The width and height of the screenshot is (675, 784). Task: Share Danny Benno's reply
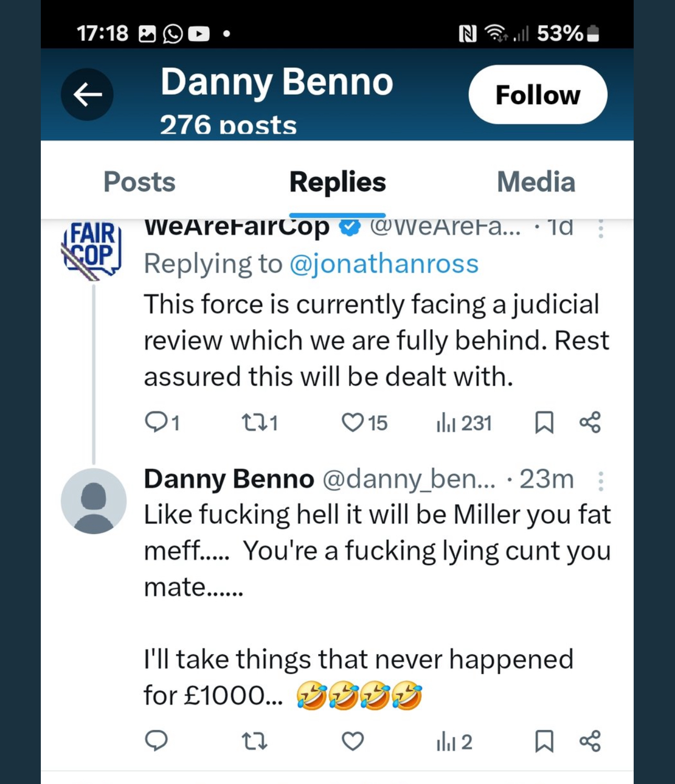click(590, 741)
